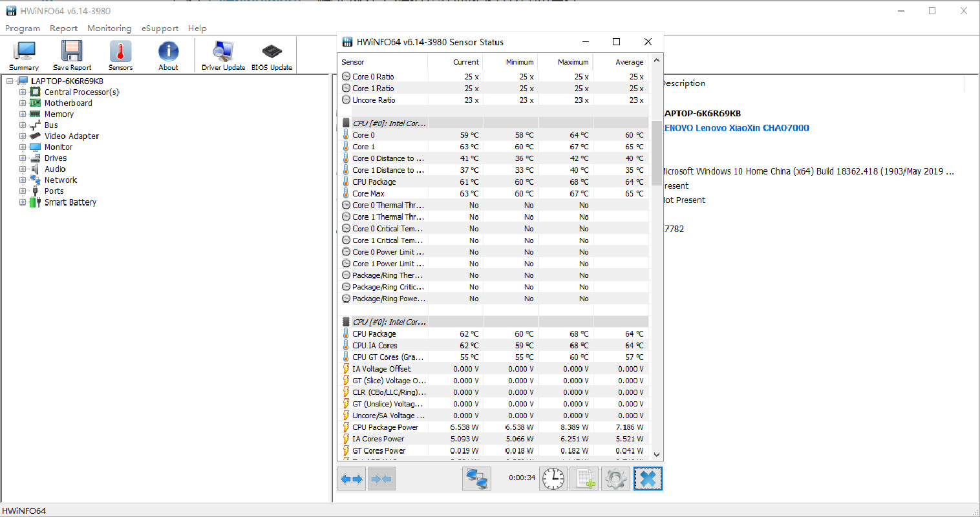Viewport: 980px width, 517px height.
Task: Expand the Central Processor(s) tree node
Action: pos(23,92)
